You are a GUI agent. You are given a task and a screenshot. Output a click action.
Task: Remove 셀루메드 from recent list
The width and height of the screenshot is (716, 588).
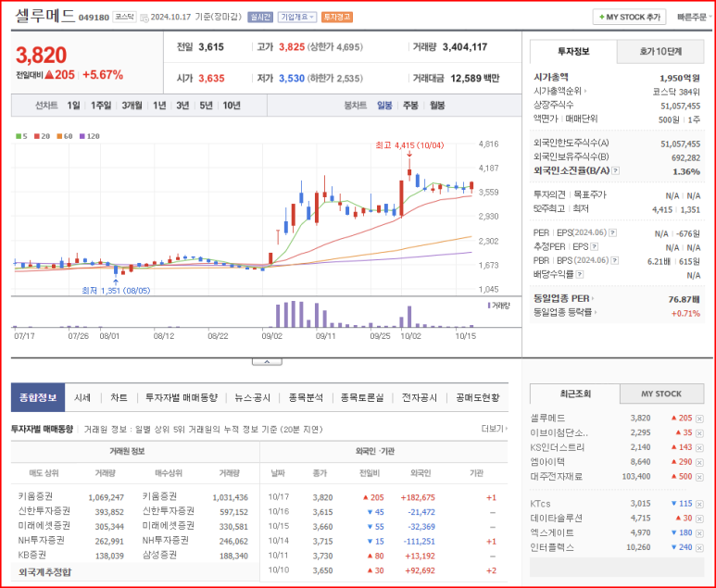click(x=699, y=419)
